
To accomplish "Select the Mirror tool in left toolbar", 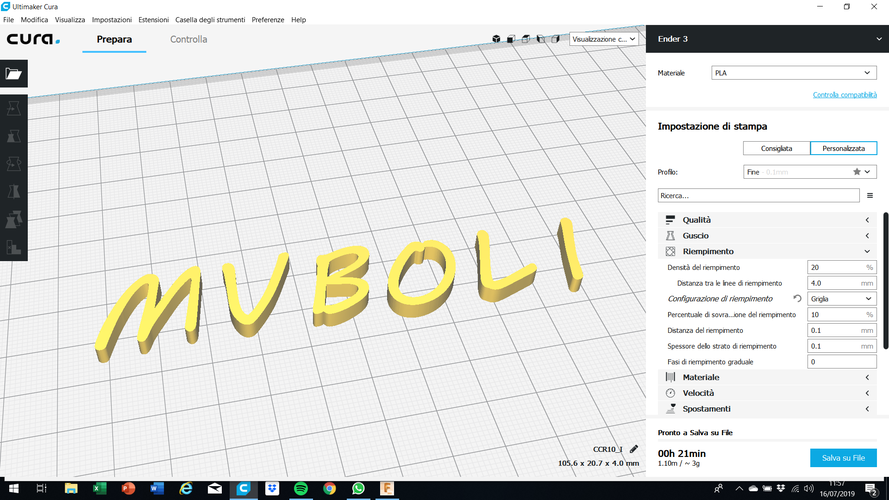I will pyautogui.click(x=14, y=192).
